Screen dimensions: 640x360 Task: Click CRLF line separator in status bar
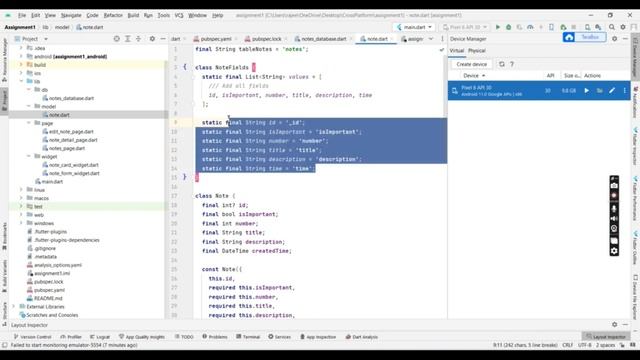coord(567,345)
